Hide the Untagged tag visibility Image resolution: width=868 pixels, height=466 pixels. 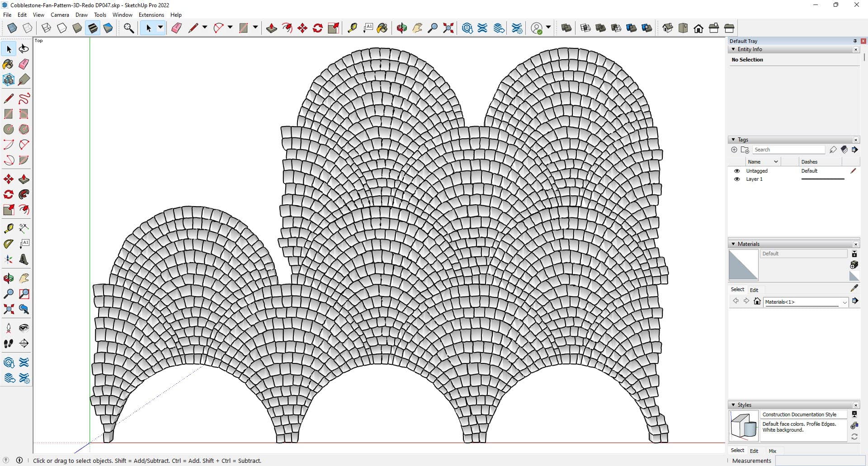pos(737,171)
